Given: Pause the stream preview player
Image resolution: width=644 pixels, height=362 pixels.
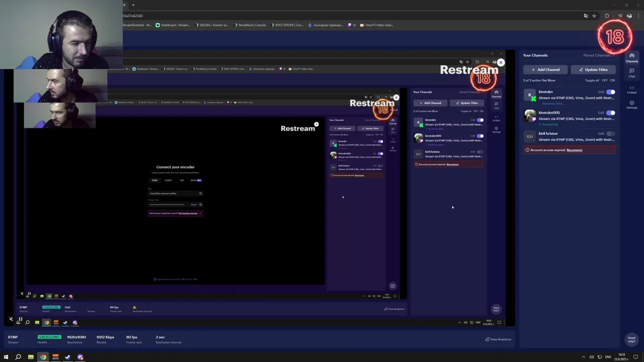Looking at the screenshot, I should 20,319.
